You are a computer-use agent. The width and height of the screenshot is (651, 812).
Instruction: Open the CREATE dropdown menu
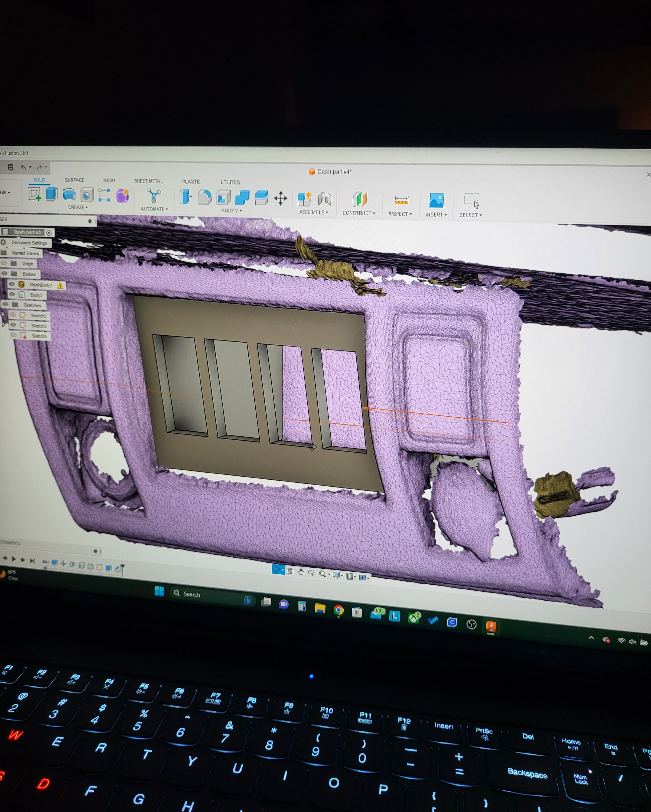tap(78, 208)
